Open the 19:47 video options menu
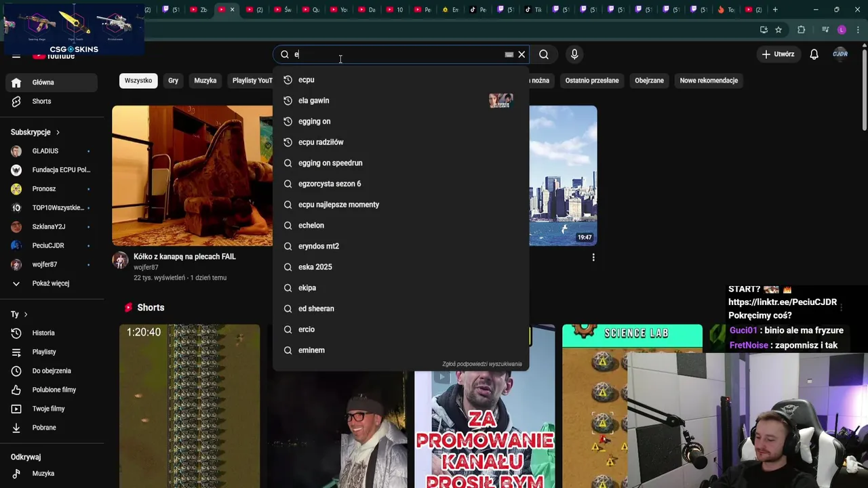The height and width of the screenshot is (488, 868). pyautogui.click(x=593, y=258)
